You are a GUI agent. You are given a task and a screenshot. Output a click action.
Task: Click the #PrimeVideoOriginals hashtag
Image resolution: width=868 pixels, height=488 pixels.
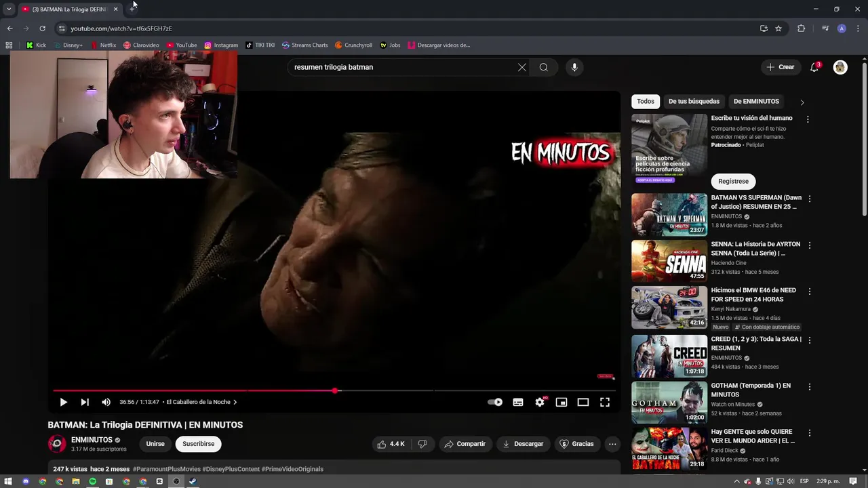(292, 469)
